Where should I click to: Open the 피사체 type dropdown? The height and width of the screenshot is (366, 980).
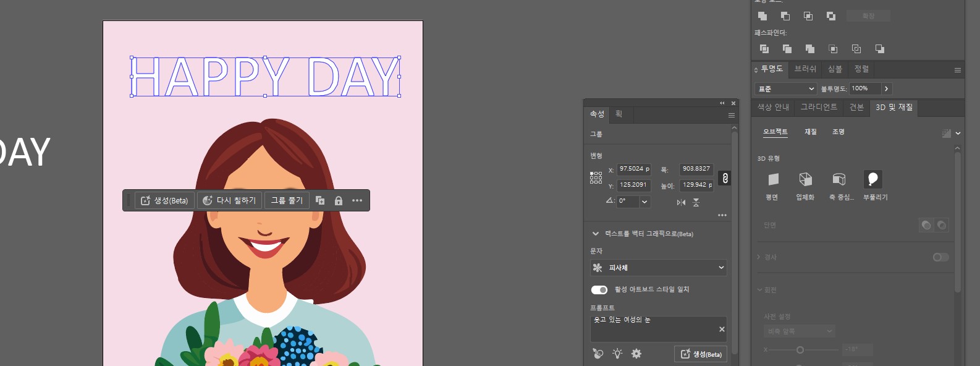(659, 268)
